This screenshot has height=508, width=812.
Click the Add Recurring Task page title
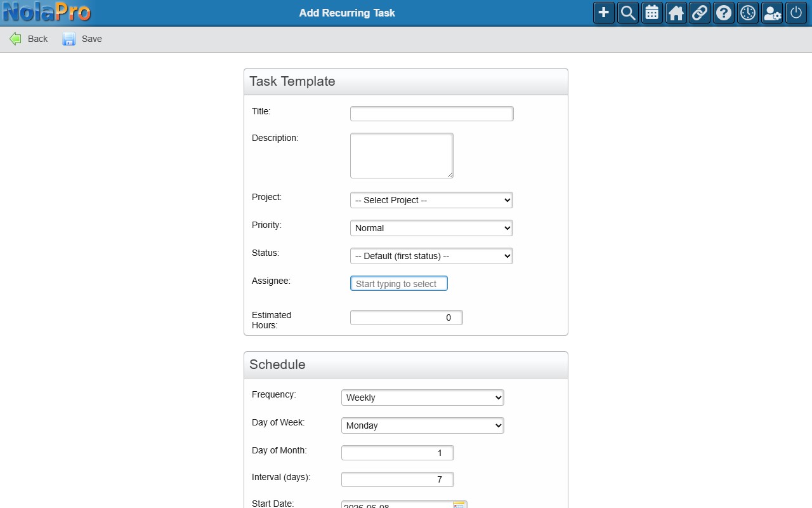pyautogui.click(x=347, y=13)
